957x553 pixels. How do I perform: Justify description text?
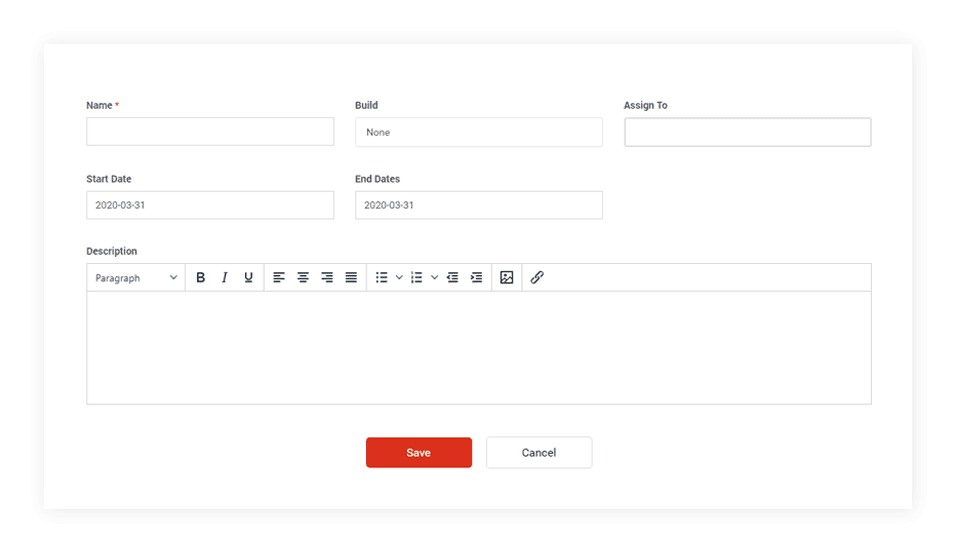tap(351, 278)
